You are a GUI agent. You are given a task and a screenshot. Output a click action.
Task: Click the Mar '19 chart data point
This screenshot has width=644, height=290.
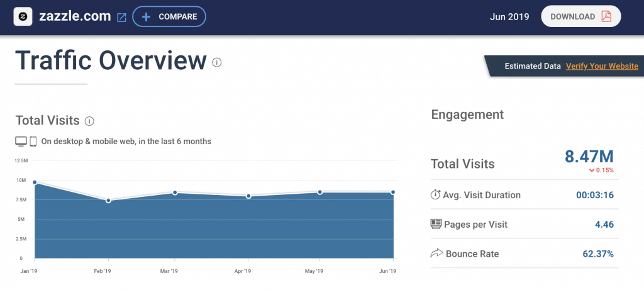(175, 192)
